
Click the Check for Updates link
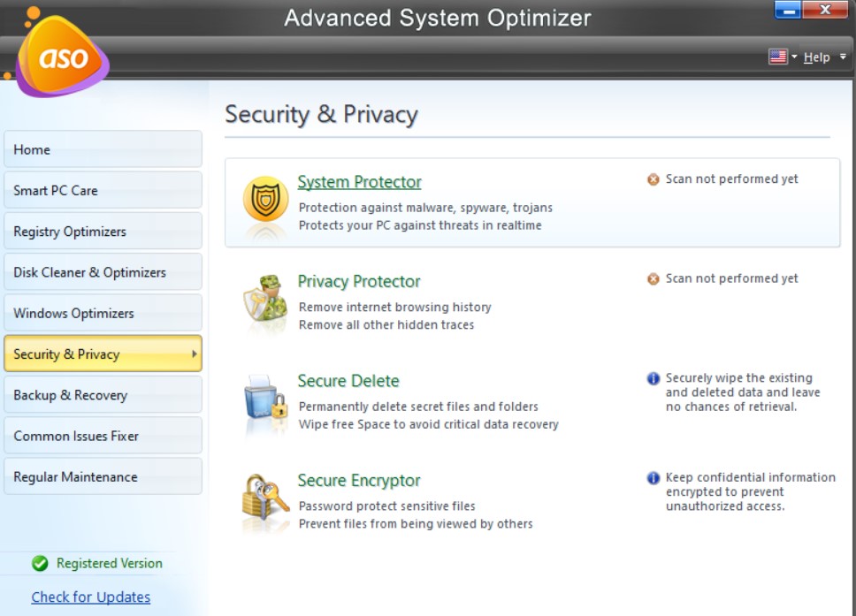coord(90,597)
